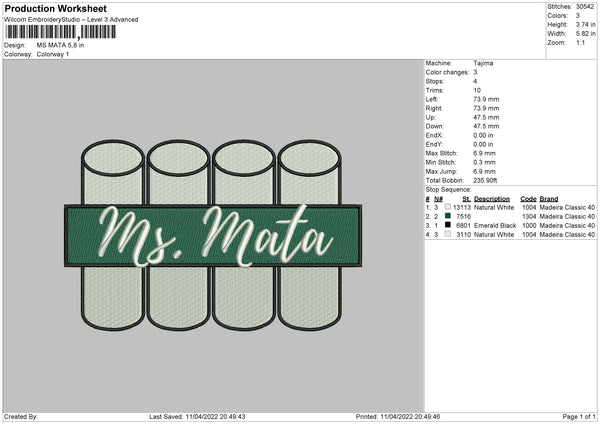The image size is (600, 424).
Task: Click the 'EndX:' label
Action: (x=434, y=135)
